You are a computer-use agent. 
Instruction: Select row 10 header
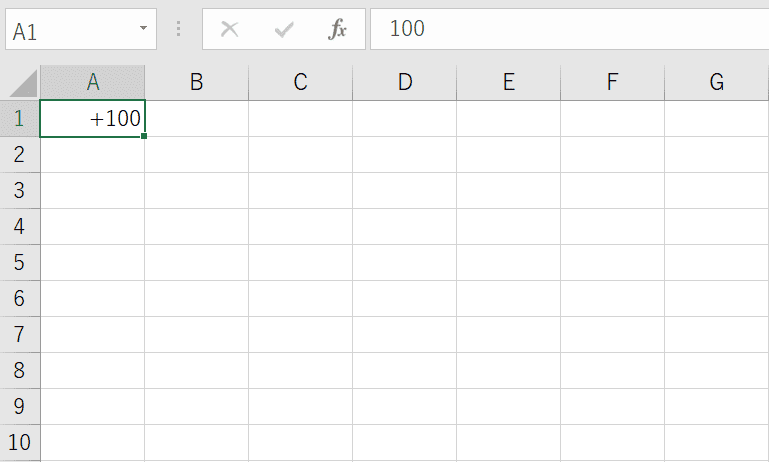(20, 442)
